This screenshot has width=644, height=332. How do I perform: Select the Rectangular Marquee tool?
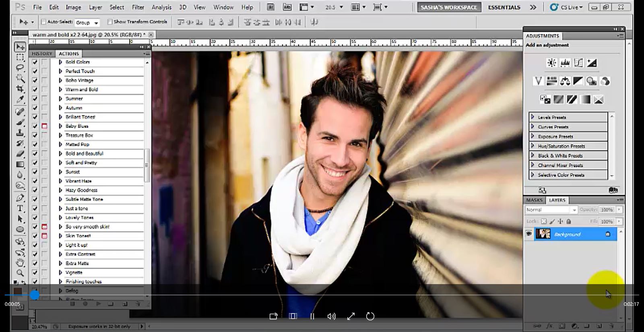(x=20, y=57)
